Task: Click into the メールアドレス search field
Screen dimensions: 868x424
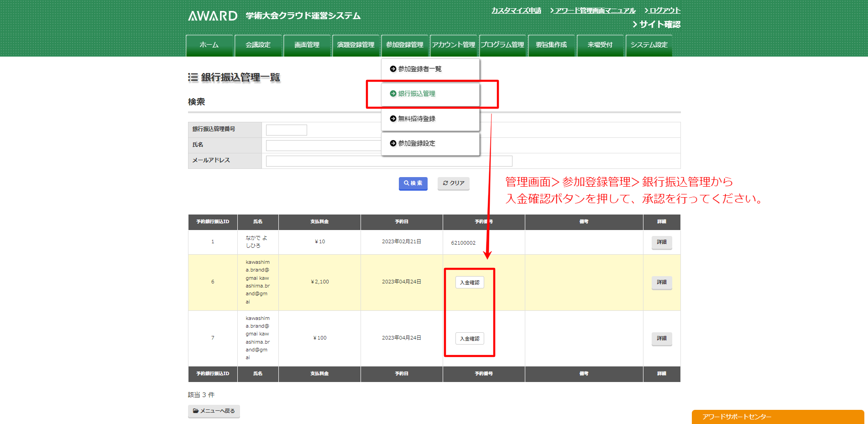Action: tap(389, 161)
